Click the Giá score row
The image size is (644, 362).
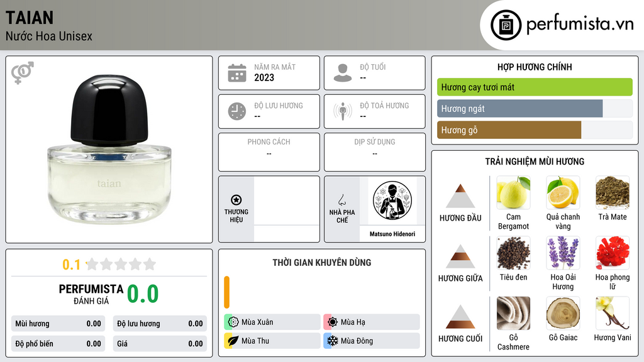pyautogui.click(x=160, y=344)
